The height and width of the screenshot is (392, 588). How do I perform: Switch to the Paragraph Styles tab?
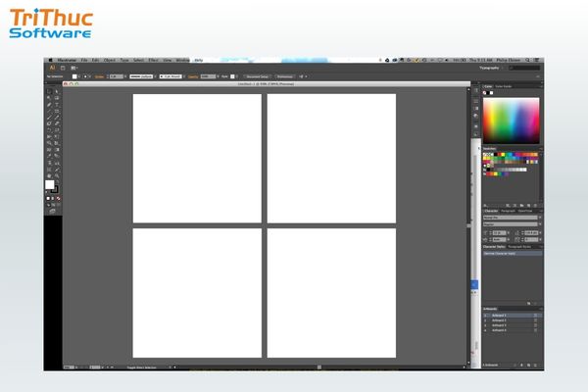519,247
